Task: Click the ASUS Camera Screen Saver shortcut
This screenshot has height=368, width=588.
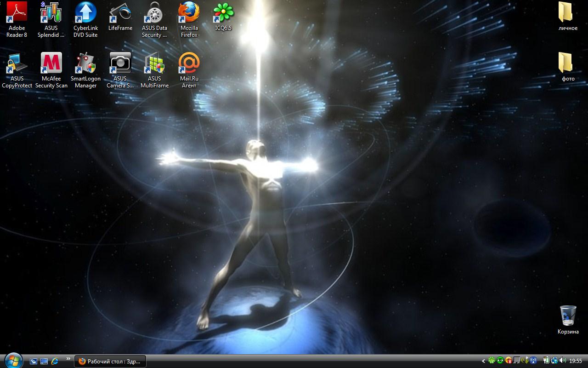Action: (120, 63)
